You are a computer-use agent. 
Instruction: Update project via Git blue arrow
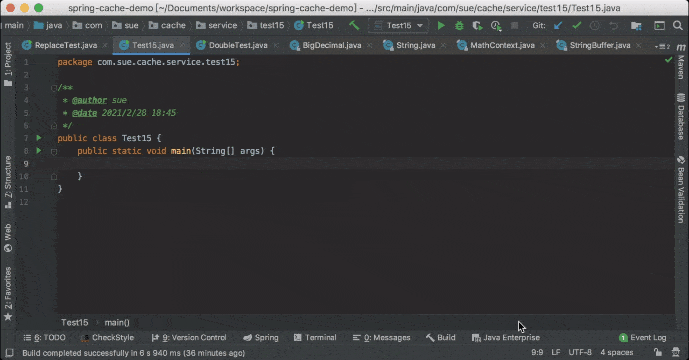558,25
